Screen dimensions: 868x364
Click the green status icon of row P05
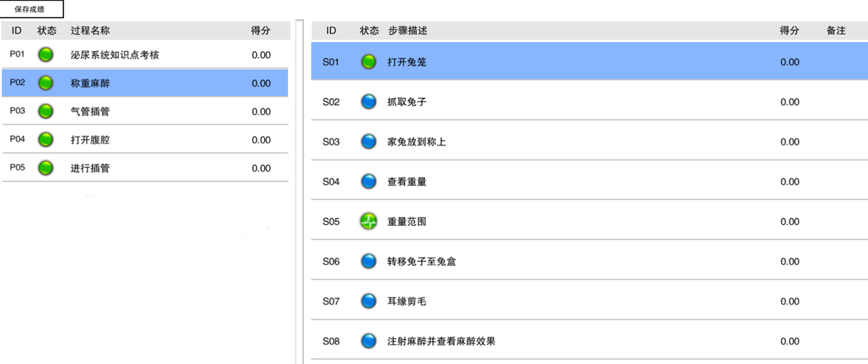(45, 168)
